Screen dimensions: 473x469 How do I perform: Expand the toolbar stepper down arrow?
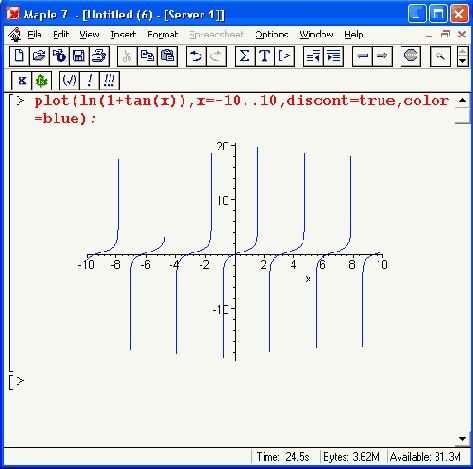tap(462, 61)
